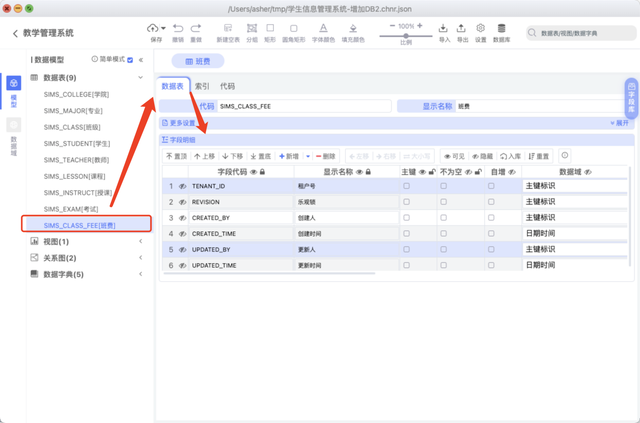Click the zoom slider handle above 比例
Screen dimensions: 640x423
406,36
